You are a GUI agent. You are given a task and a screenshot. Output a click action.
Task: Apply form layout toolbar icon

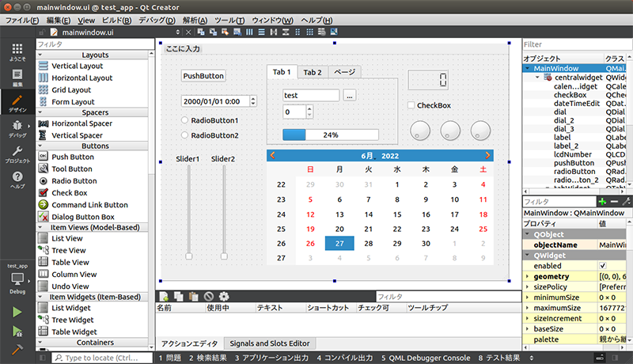point(298,32)
